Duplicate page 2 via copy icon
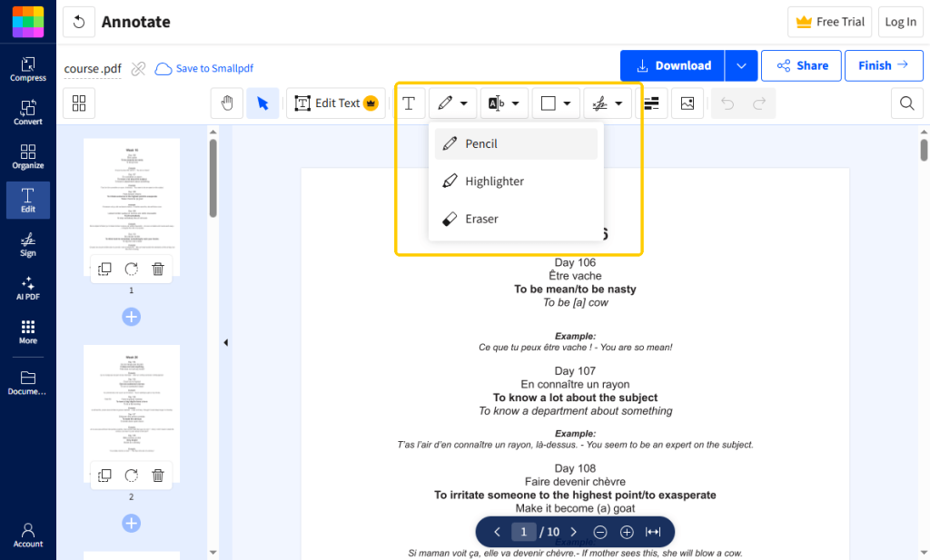The image size is (930, 560). tap(104, 476)
